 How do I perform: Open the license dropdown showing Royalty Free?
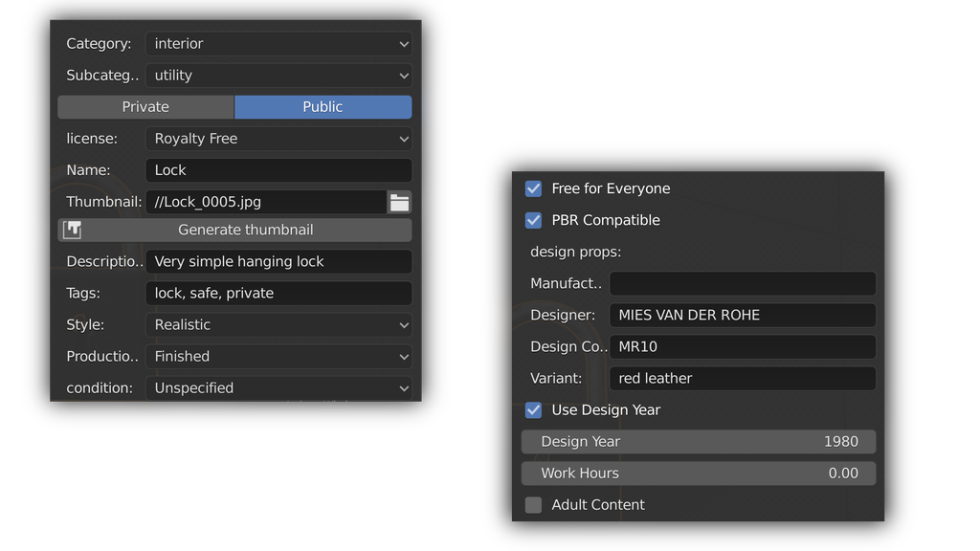278,139
